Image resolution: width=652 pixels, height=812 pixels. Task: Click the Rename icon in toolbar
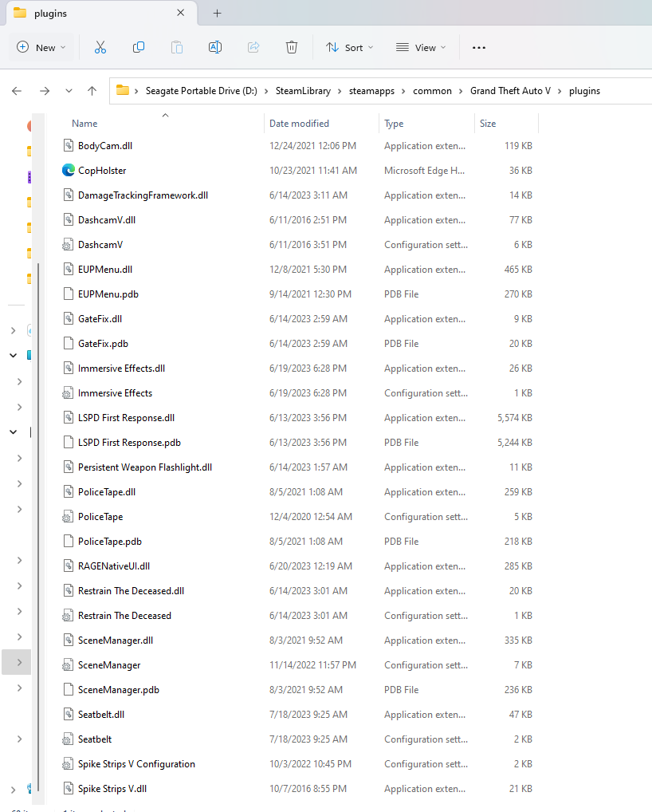[214, 48]
